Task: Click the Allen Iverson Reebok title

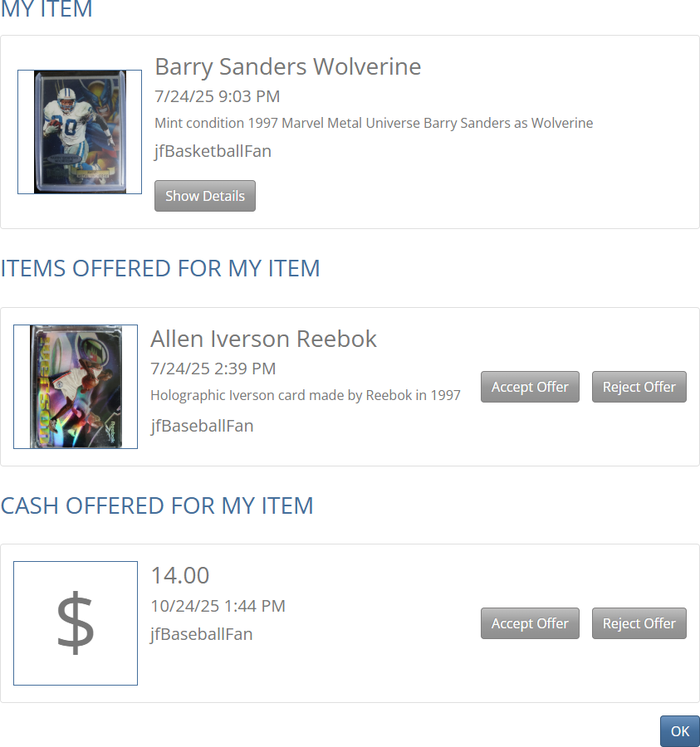Action: [x=263, y=339]
